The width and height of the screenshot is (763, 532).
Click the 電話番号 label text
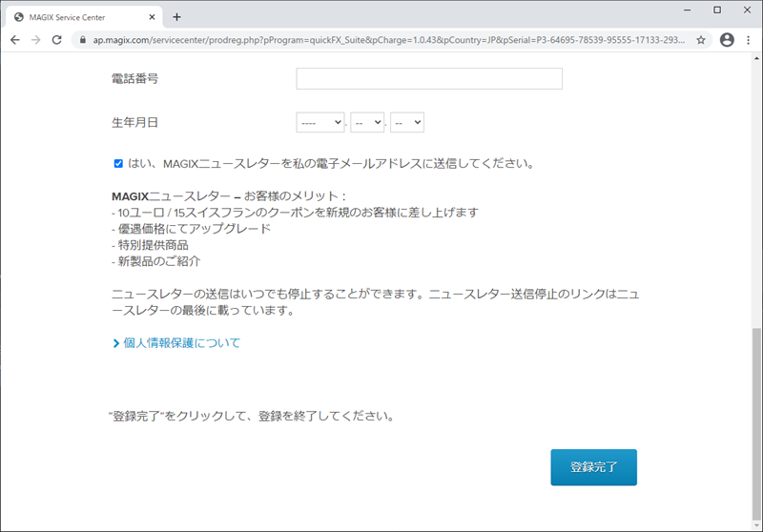pos(134,79)
